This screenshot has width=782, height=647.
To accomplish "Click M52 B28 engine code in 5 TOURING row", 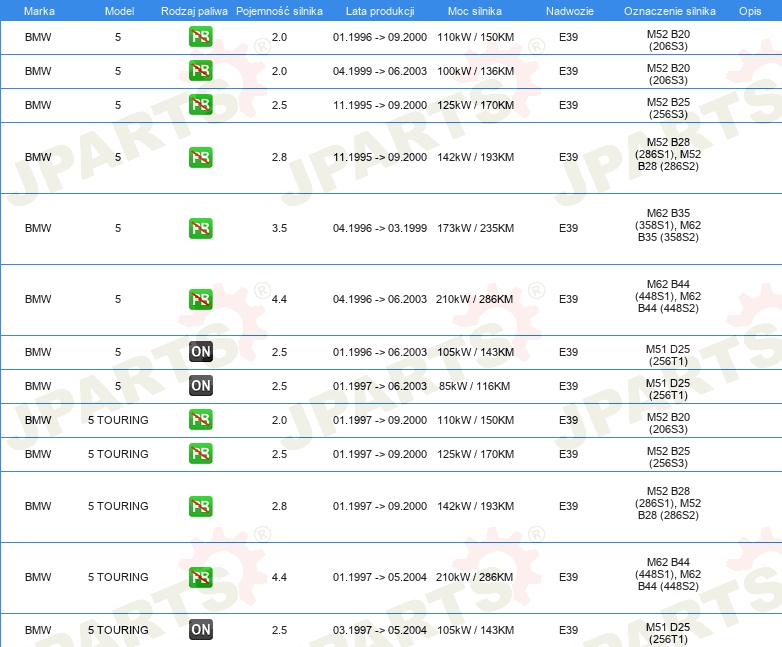I will (x=668, y=503).
